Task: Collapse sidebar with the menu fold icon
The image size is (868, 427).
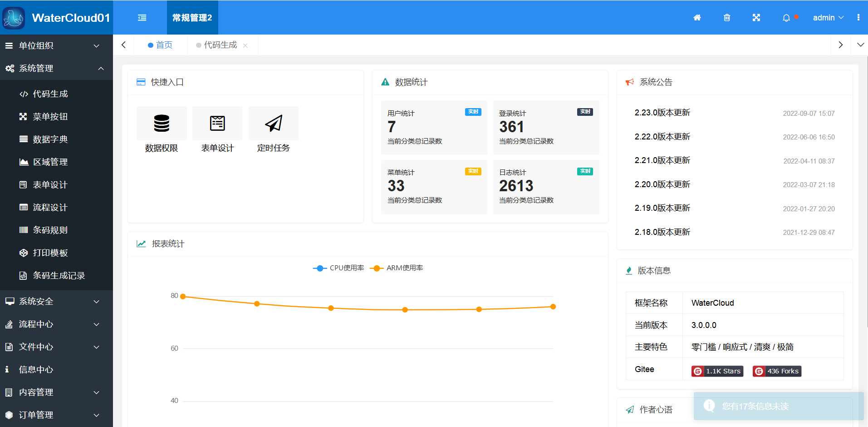Action: pos(142,18)
